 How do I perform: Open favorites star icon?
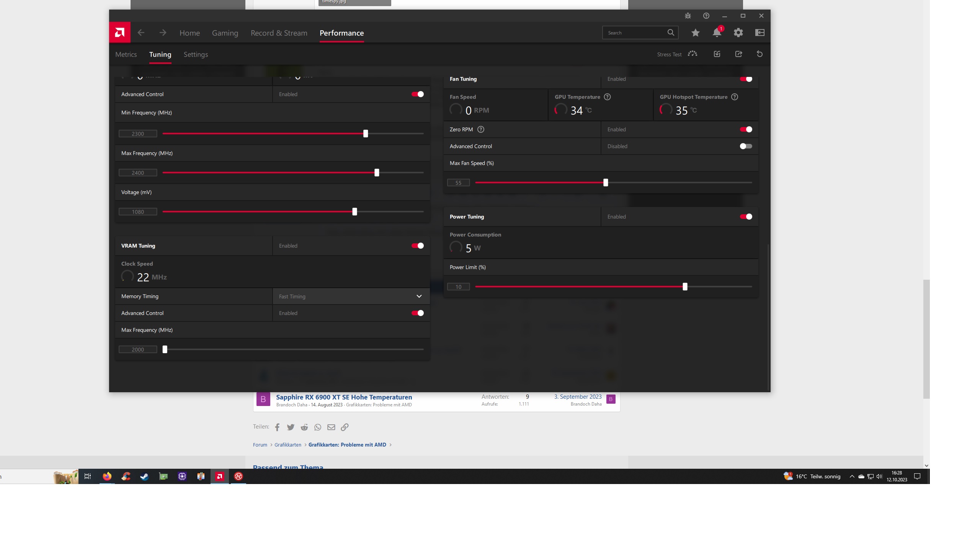coord(695,33)
